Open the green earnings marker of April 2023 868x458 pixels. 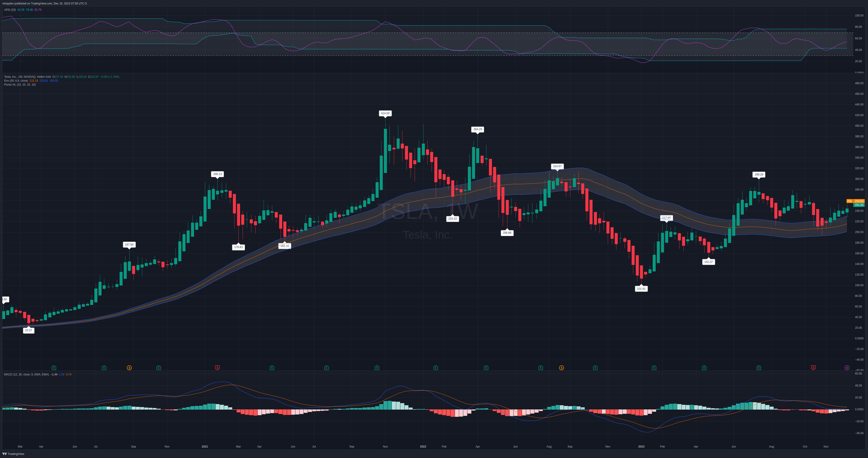[x=704, y=368]
